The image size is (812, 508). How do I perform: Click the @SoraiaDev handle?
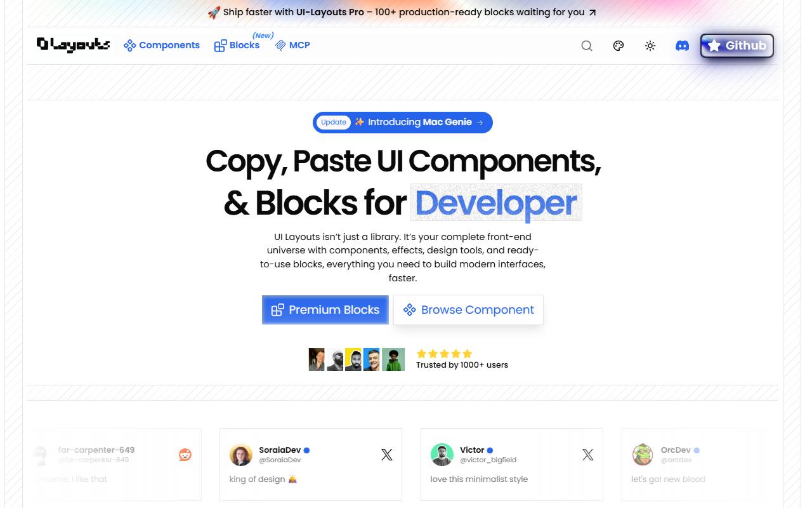click(280, 460)
